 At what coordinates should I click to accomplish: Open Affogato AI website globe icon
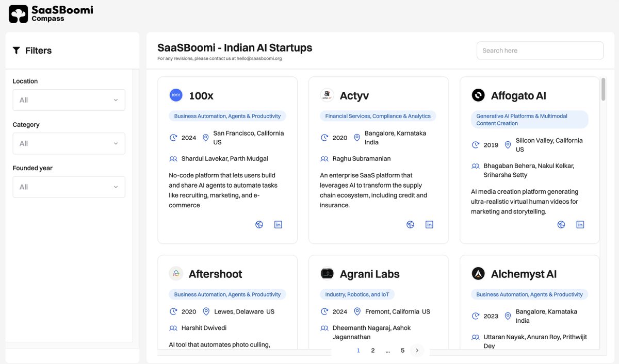point(561,224)
